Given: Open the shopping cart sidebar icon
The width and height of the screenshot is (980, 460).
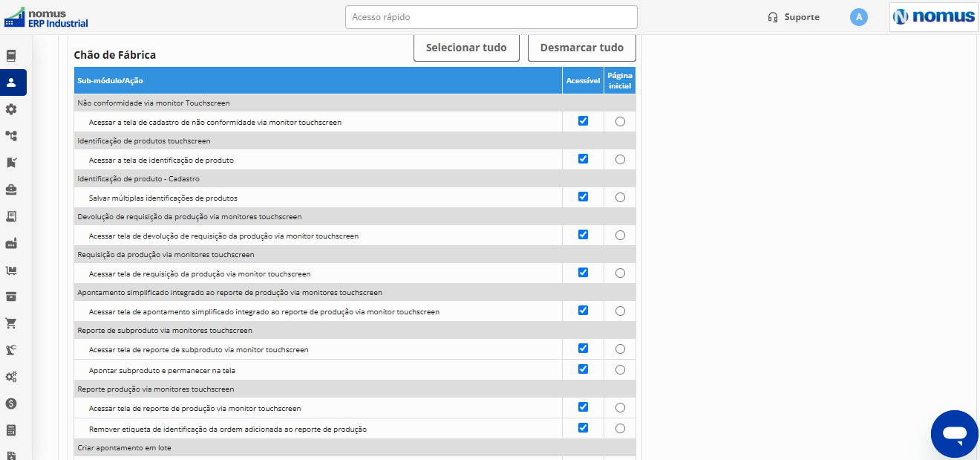Looking at the screenshot, I should point(11,323).
